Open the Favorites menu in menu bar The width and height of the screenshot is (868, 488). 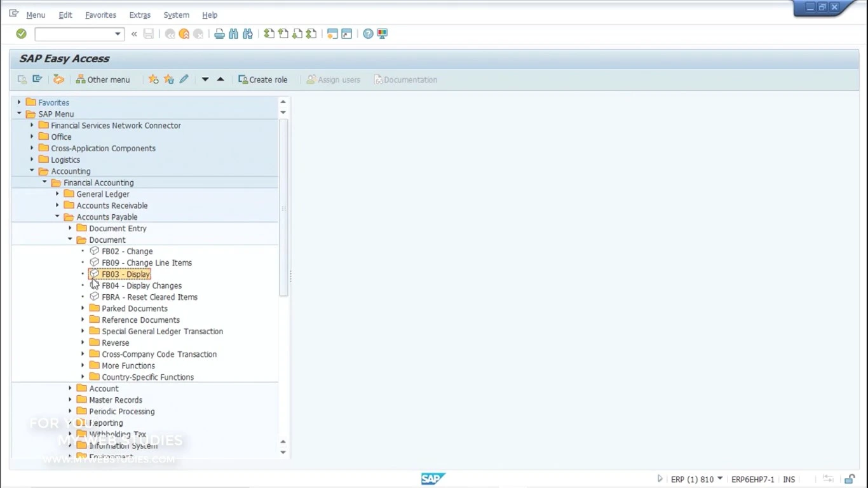pos(100,15)
